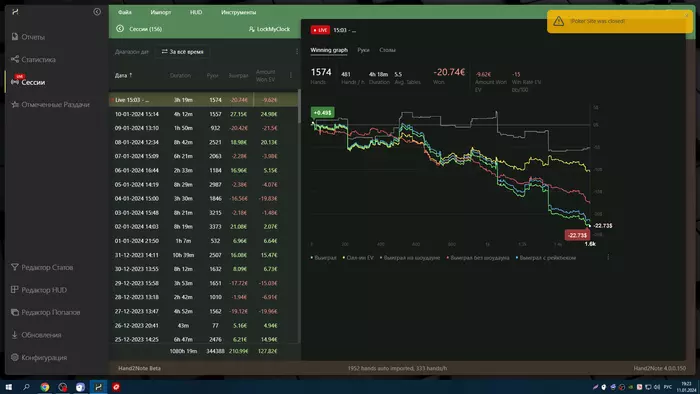The image size is (700, 394).
Task: Sort sessions by Amount Won EV column
Action: point(265,75)
